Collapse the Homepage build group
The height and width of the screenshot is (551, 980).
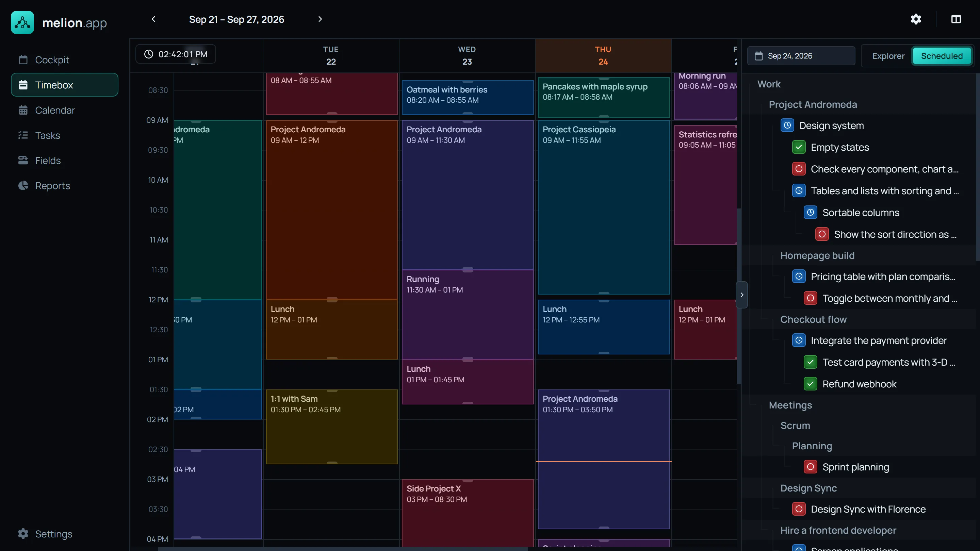tap(817, 255)
